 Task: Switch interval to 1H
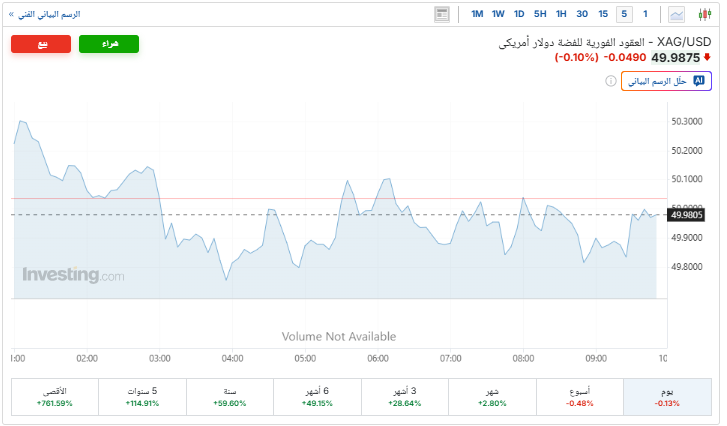point(561,14)
